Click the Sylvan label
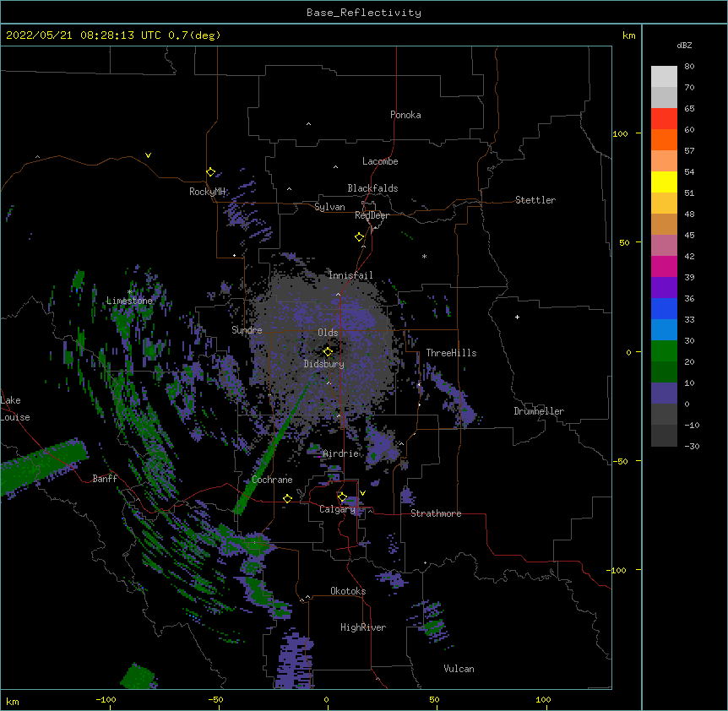 pos(329,207)
